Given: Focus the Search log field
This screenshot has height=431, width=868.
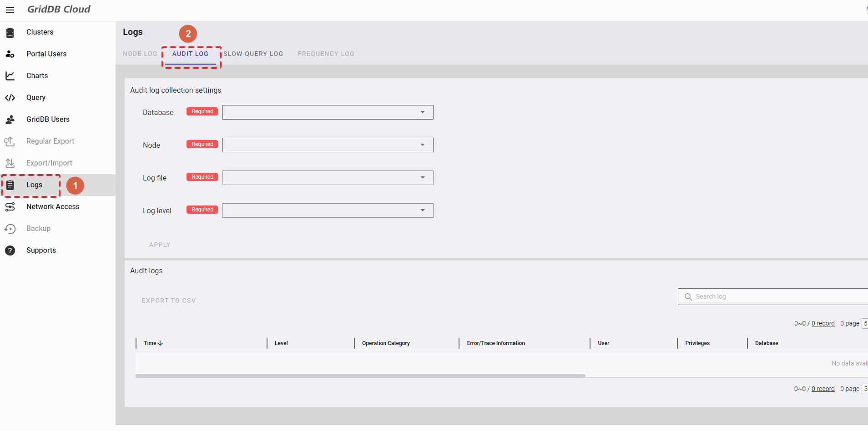Looking at the screenshot, I should (x=773, y=297).
